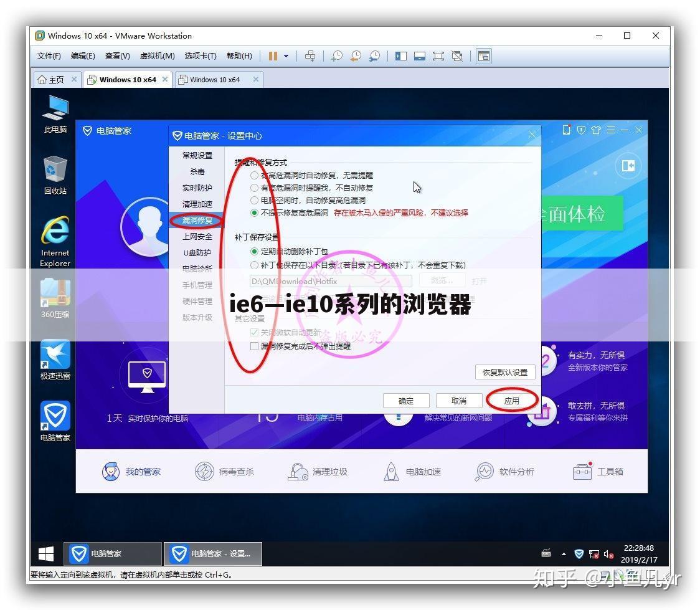Select 定期自动删除补丁包 radio option
Viewport: 700px width, 610px height.
[255, 251]
